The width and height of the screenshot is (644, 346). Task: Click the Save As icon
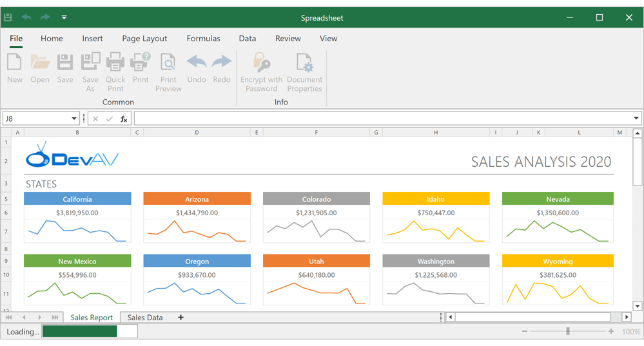click(x=90, y=68)
